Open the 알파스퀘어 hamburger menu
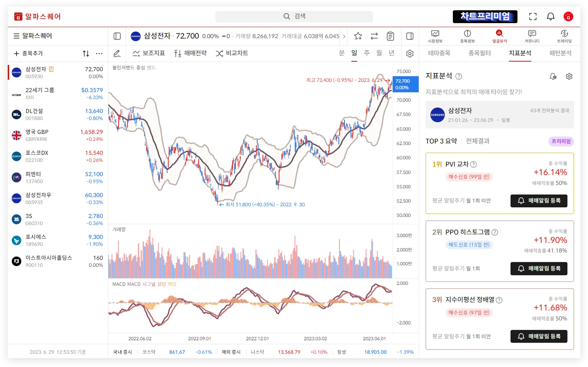Image resolution: width=588 pixels, height=367 pixels. [x=17, y=36]
